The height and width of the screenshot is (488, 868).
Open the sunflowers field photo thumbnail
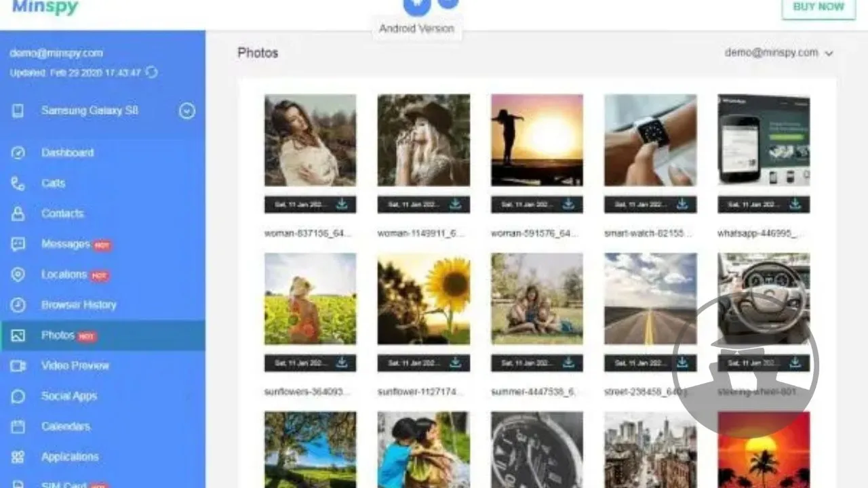click(310, 299)
